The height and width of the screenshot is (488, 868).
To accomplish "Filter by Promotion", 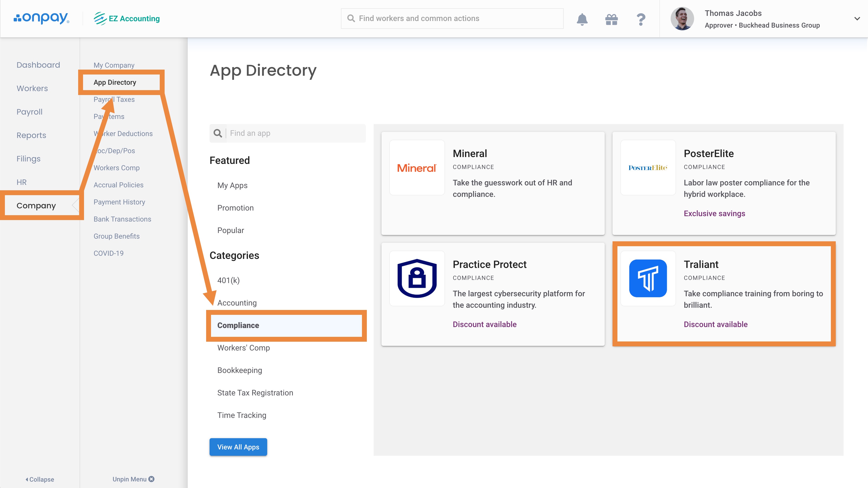I will point(235,208).
